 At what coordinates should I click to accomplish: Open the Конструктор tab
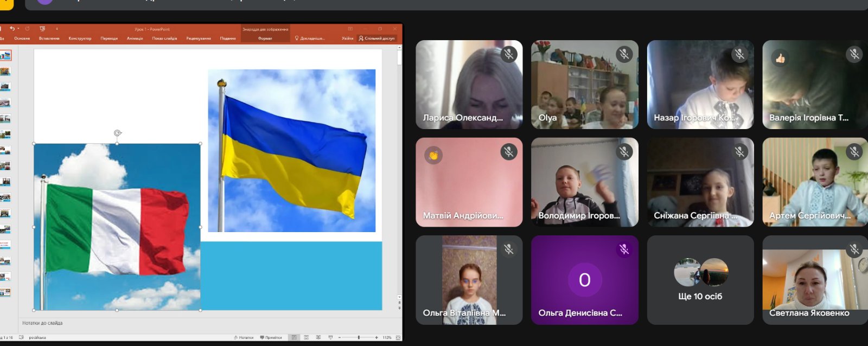tap(80, 39)
